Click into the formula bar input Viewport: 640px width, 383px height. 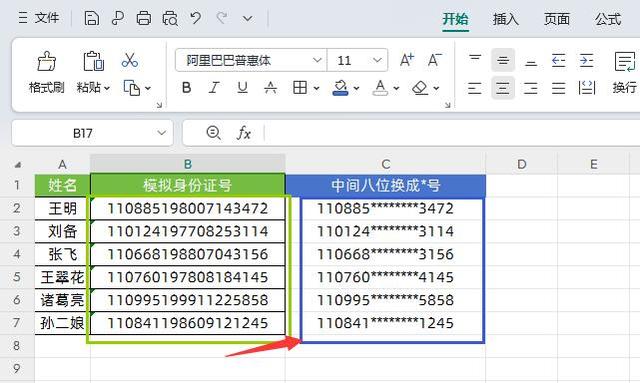(453, 133)
